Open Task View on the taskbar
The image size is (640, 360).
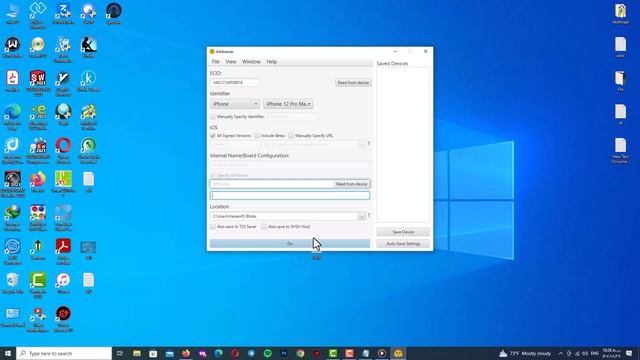tap(120, 353)
